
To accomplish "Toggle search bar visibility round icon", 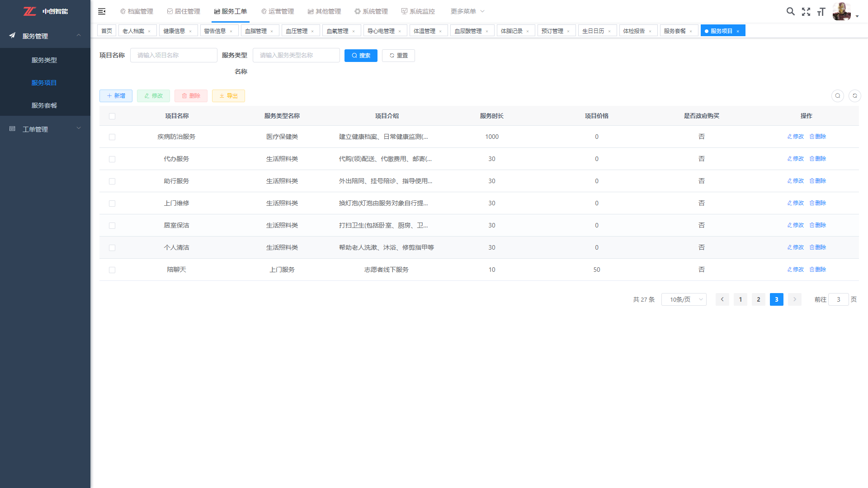I will 837,96.
